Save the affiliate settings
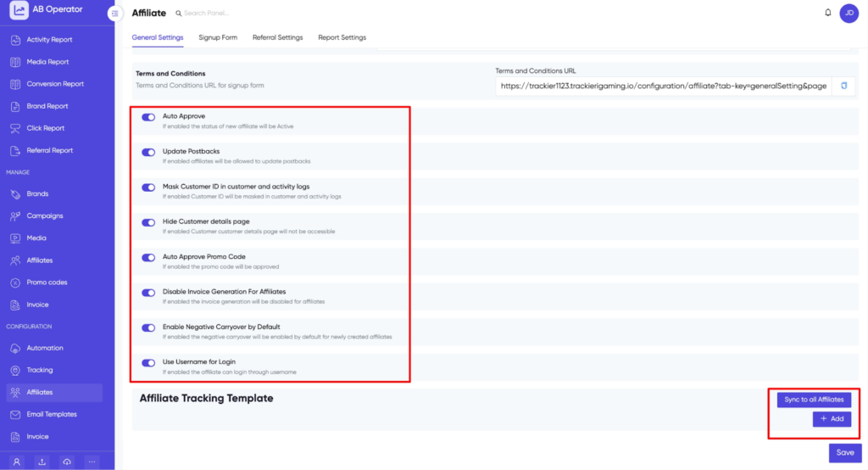The image size is (868, 470). coord(845,453)
